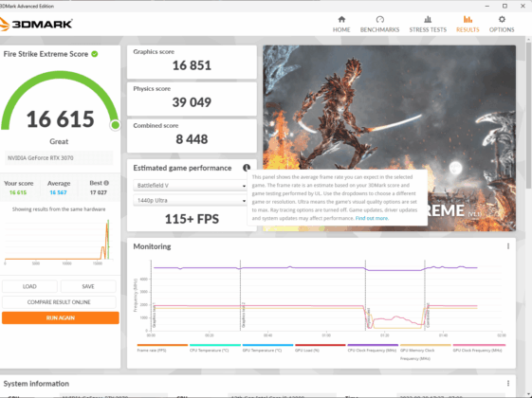This screenshot has width=532, height=398.
Task: Toggle GPU Clock Frequency legend series
Action: [478, 348]
